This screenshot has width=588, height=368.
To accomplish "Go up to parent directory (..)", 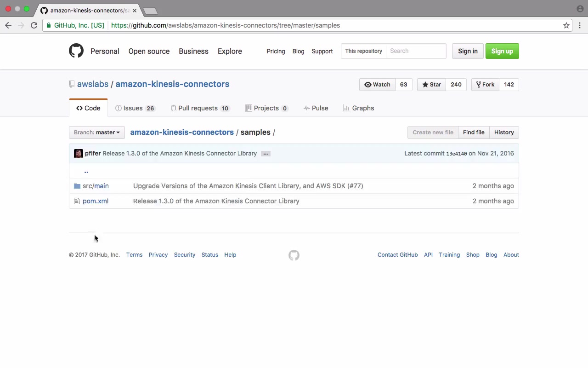I will pyautogui.click(x=86, y=171).
